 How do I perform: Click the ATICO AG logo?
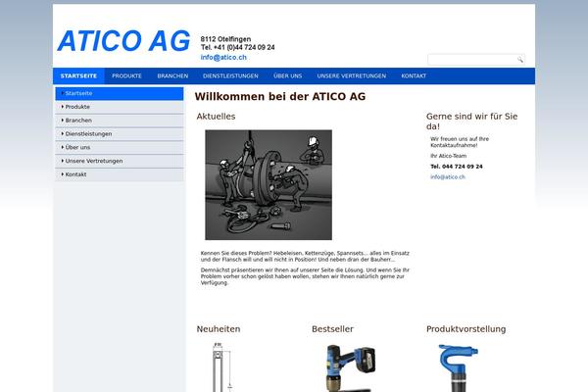pos(123,40)
